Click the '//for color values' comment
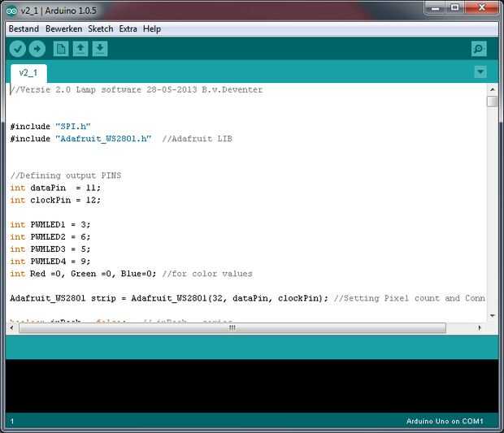This screenshot has height=433, width=504. (207, 274)
